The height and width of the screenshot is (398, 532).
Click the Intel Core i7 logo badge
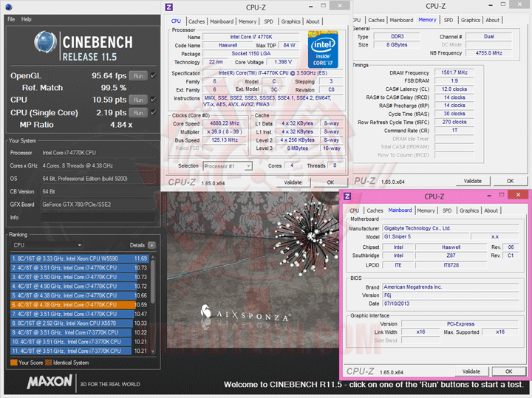(x=323, y=49)
